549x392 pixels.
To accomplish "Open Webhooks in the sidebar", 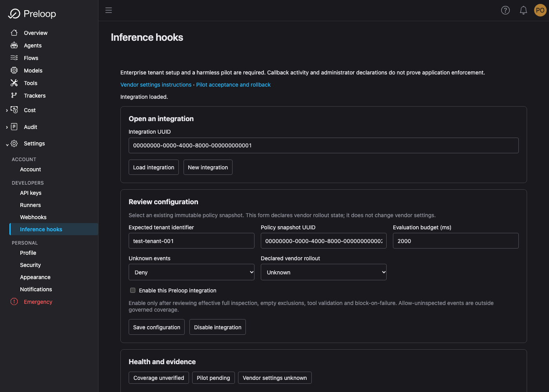I will pyautogui.click(x=33, y=217).
